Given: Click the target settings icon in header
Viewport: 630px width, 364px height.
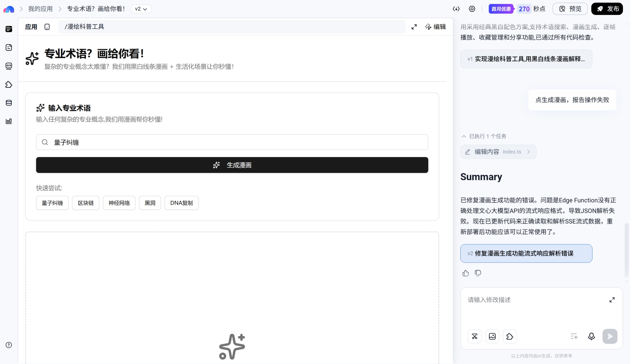Looking at the screenshot, I should [x=472, y=9].
